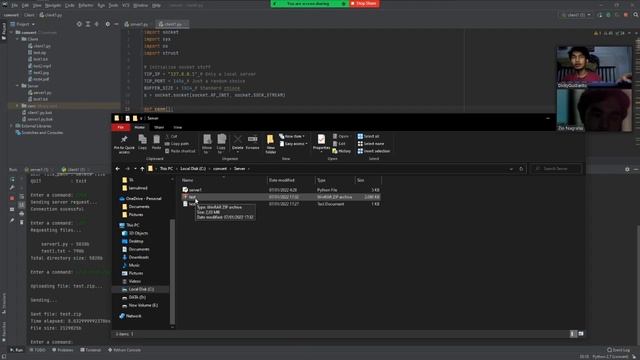Click the PyCharm Project panel settings gear
Screen dimensions: 640x360
(x=108, y=24)
